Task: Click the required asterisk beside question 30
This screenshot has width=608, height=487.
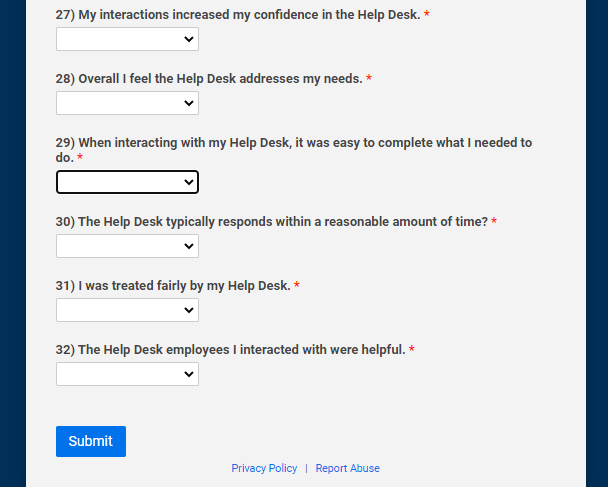Action: pos(494,222)
